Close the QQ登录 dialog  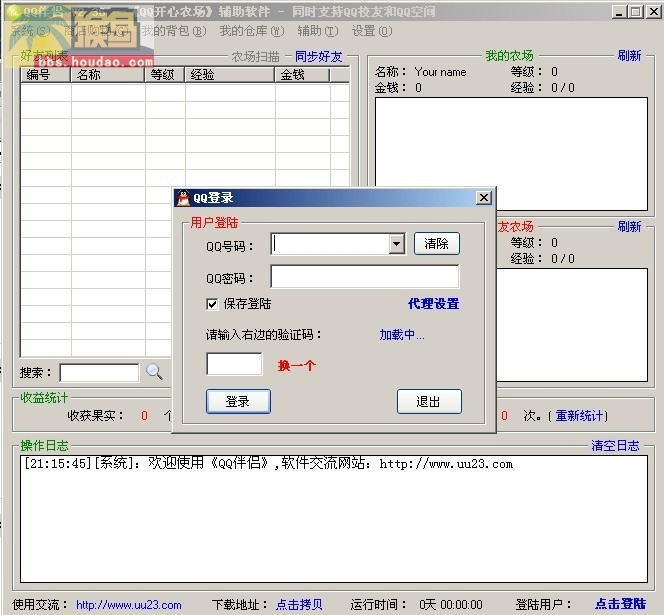pyautogui.click(x=484, y=197)
